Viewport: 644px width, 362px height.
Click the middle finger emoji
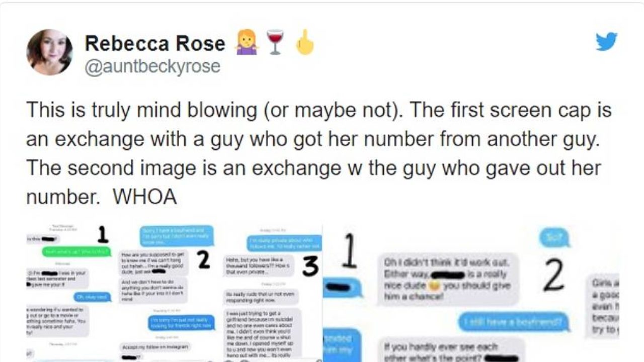click(x=304, y=42)
